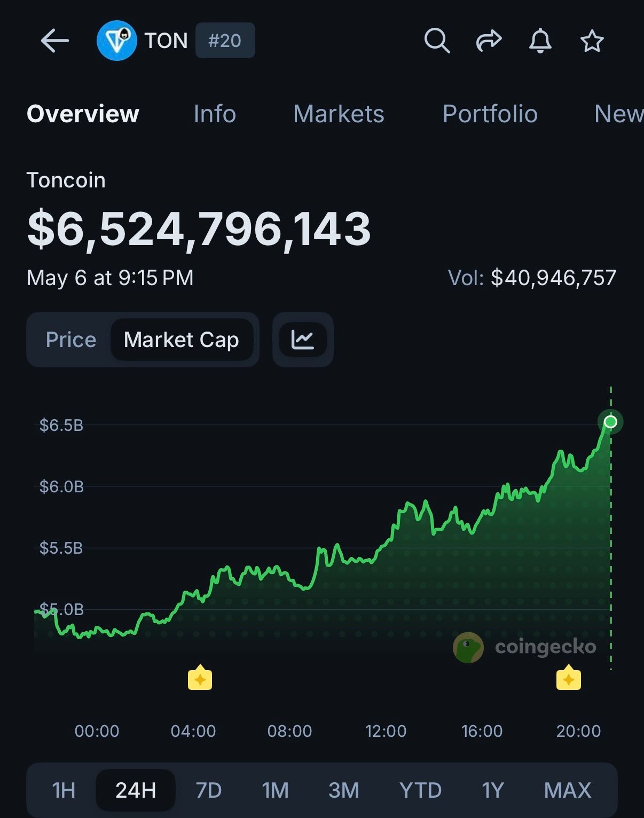Image resolution: width=644 pixels, height=818 pixels.
Task: Choose the 7D time range
Action: click(209, 790)
